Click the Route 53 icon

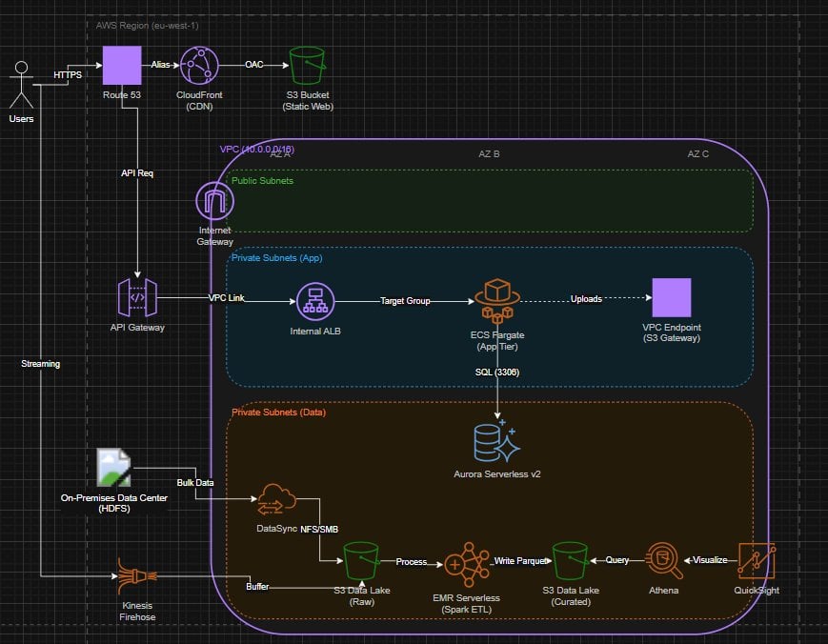(x=121, y=65)
